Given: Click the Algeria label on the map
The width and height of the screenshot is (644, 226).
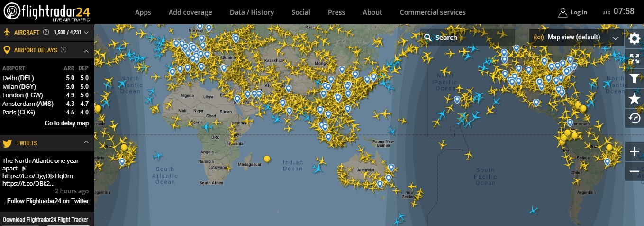Looking at the screenshot, I should click(x=187, y=95).
